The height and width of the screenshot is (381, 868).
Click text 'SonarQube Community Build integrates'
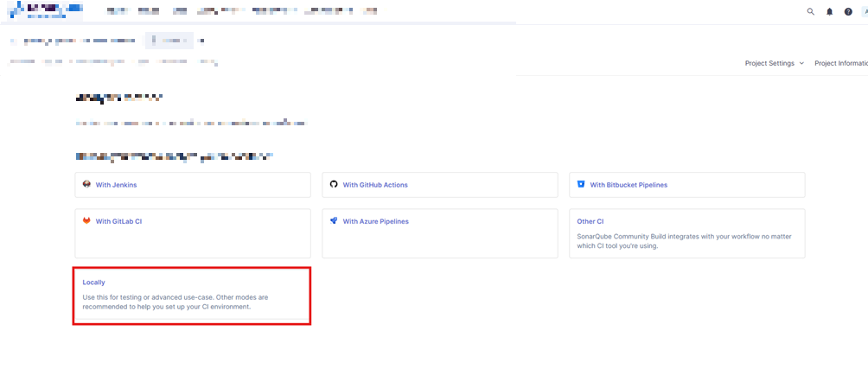click(632, 237)
